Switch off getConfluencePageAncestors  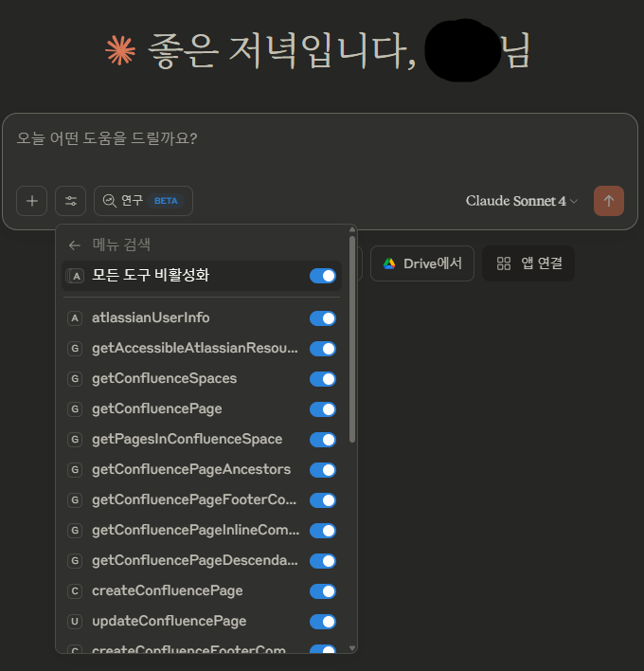pos(323,470)
